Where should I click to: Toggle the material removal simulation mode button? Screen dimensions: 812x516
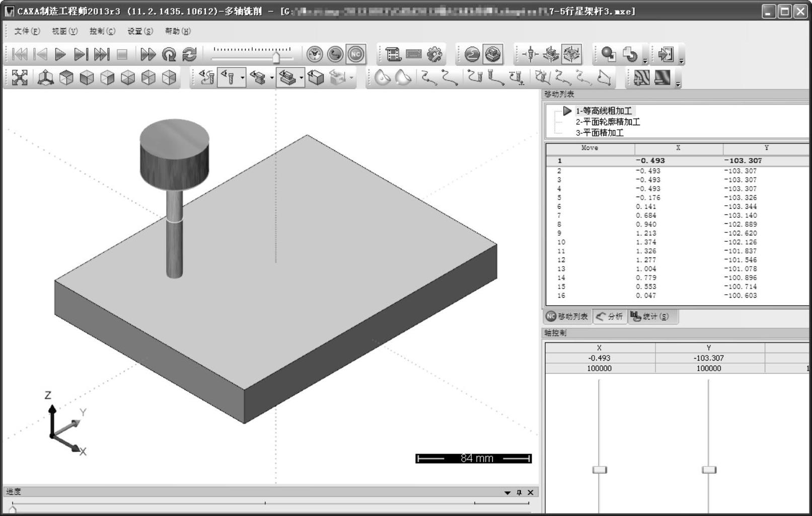pos(493,54)
